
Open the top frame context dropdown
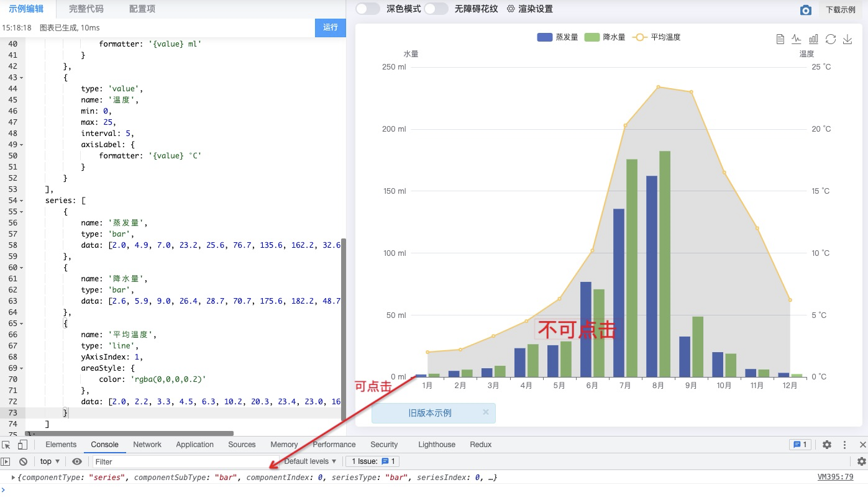[48, 461]
